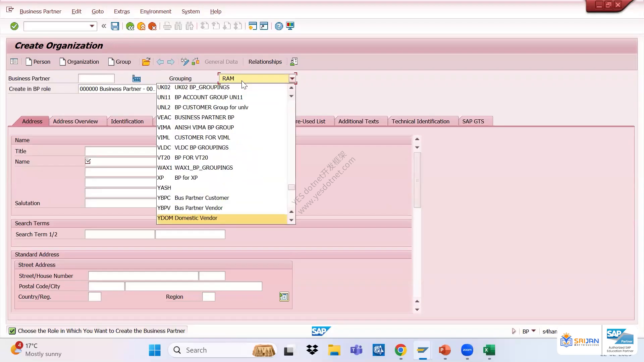Click the factory icon beside Business Partner field
Image resolution: width=644 pixels, height=362 pixels.
coord(137,78)
